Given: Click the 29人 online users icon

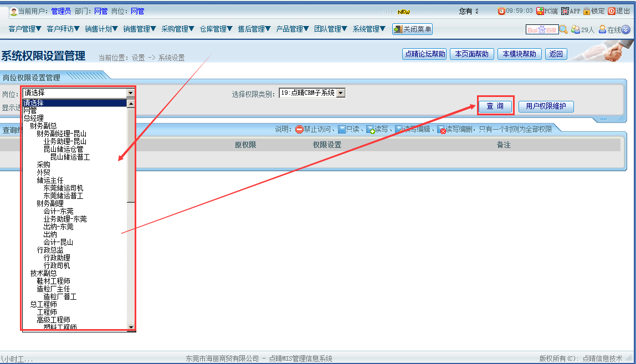Looking at the screenshot, I should tap(576, 30).
